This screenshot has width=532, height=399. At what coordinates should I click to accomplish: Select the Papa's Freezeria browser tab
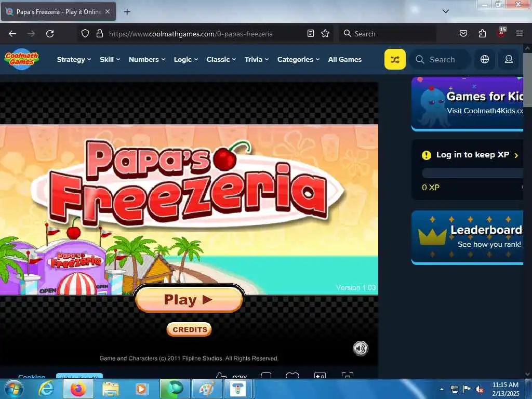pyautogui.click(x=58, y=11)
